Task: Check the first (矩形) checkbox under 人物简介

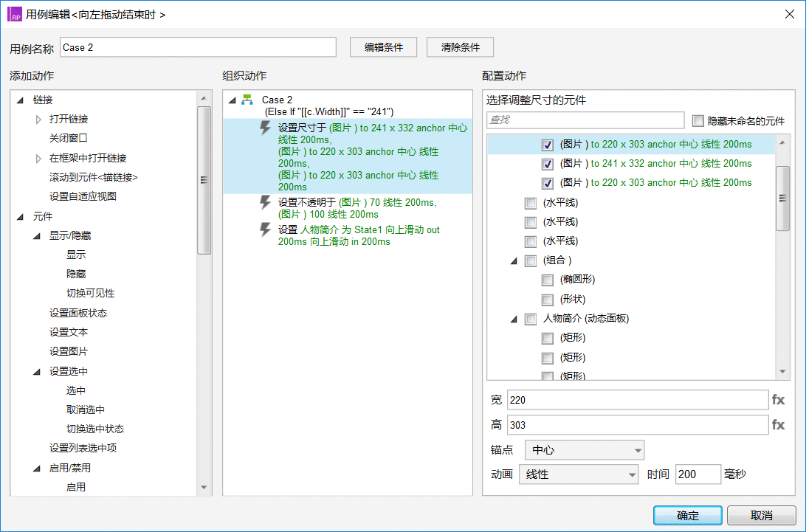Action: [x=548, y=339]
